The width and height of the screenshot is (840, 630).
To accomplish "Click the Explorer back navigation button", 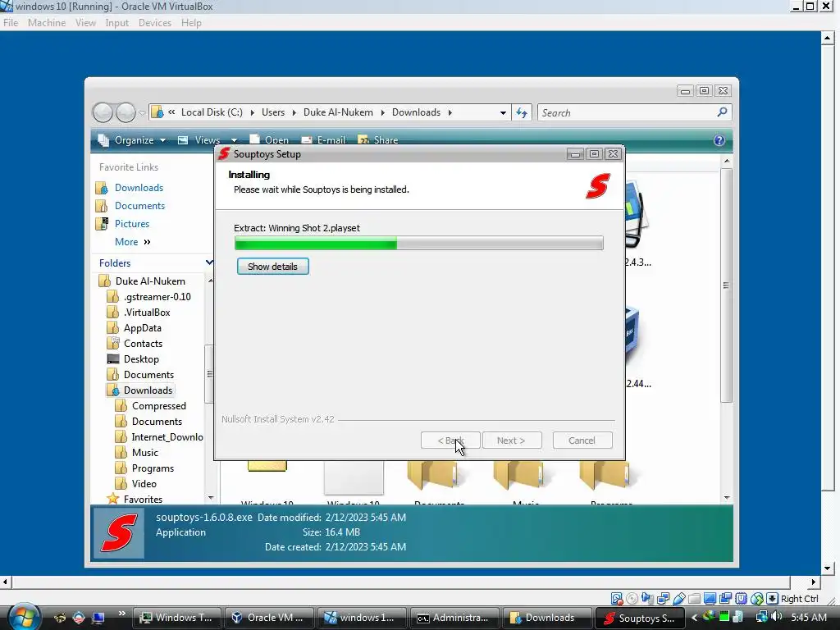I will click(103, 112).
